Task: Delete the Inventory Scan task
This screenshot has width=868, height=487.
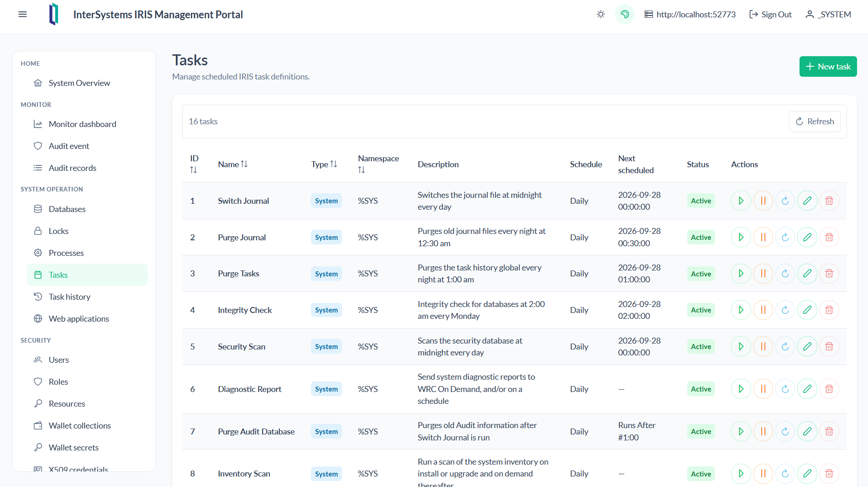Action: (829, 474)
